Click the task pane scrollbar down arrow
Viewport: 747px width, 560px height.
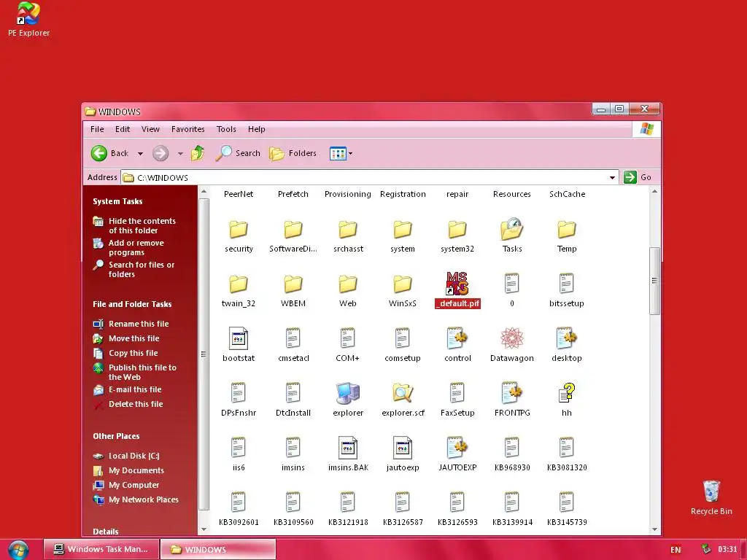coord(204,529)
